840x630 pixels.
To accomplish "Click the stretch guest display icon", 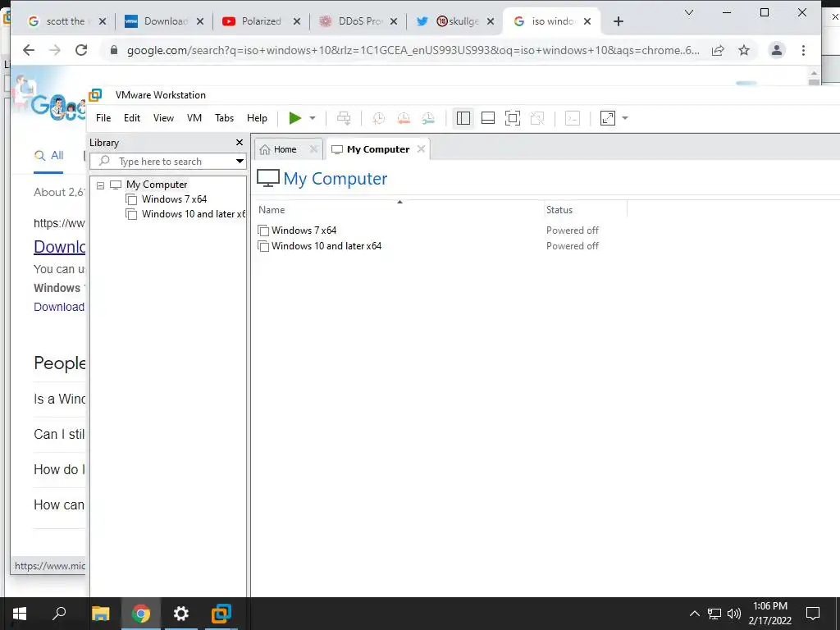I will point(608,118).
